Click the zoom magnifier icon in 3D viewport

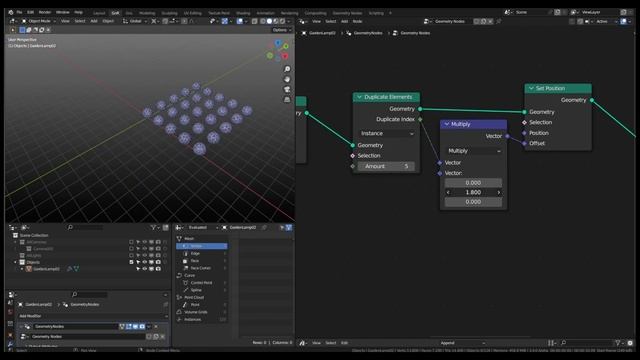(287, 69)
